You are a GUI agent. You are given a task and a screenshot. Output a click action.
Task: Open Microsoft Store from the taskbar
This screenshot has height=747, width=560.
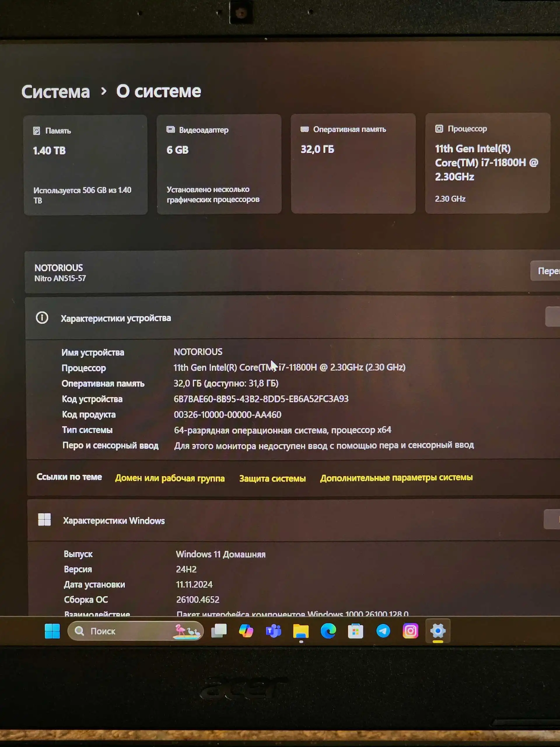[x=355, y=631]
